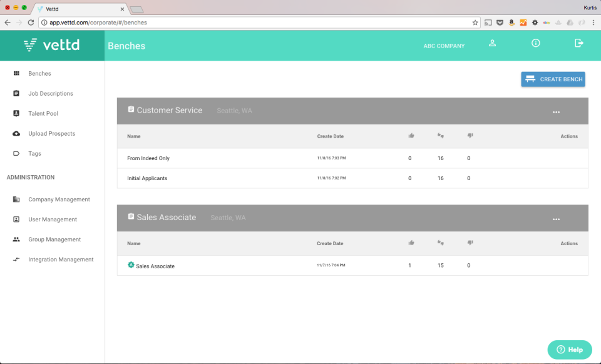
Task: Click the mixed thumbs column icon in Sales Associate
Action: pyautogui.click(x=440, y=243)
